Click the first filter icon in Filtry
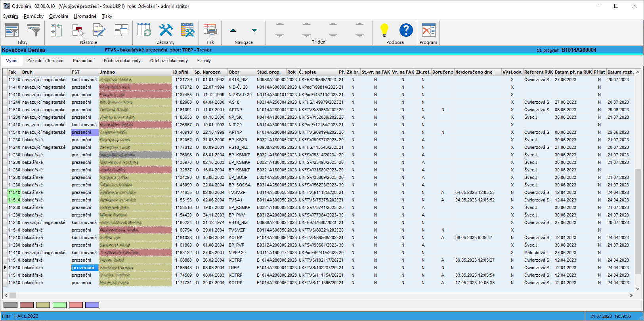This screenshot has width=644, height=321. (x=12, y=30)
